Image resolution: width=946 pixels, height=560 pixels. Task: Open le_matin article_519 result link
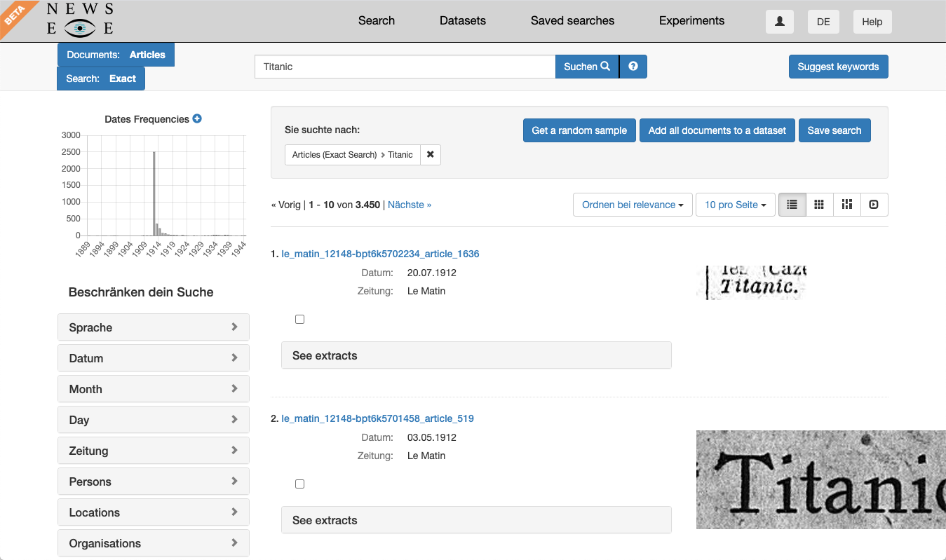pos(377,418)
